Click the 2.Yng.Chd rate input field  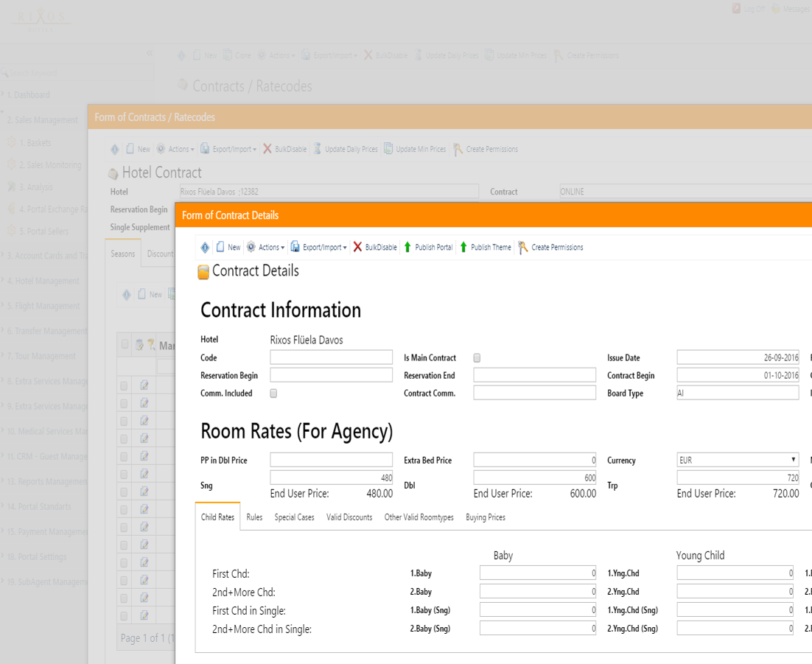click(735, 592)
